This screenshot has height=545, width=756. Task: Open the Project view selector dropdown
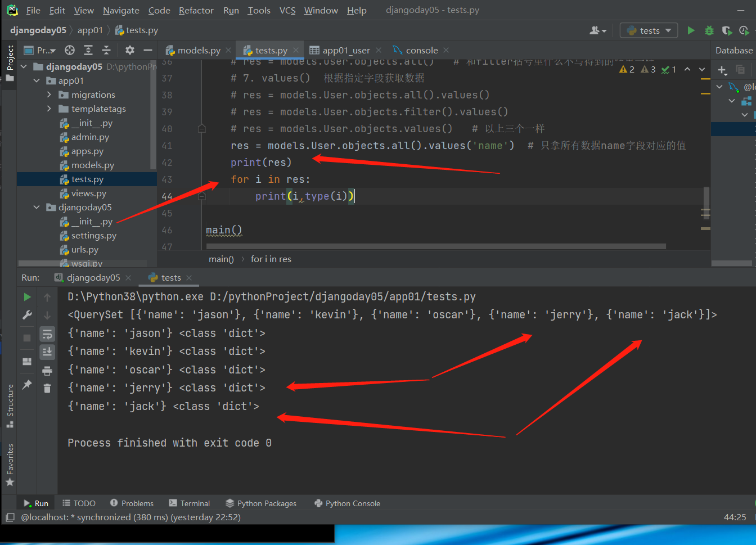coord(40,50)
